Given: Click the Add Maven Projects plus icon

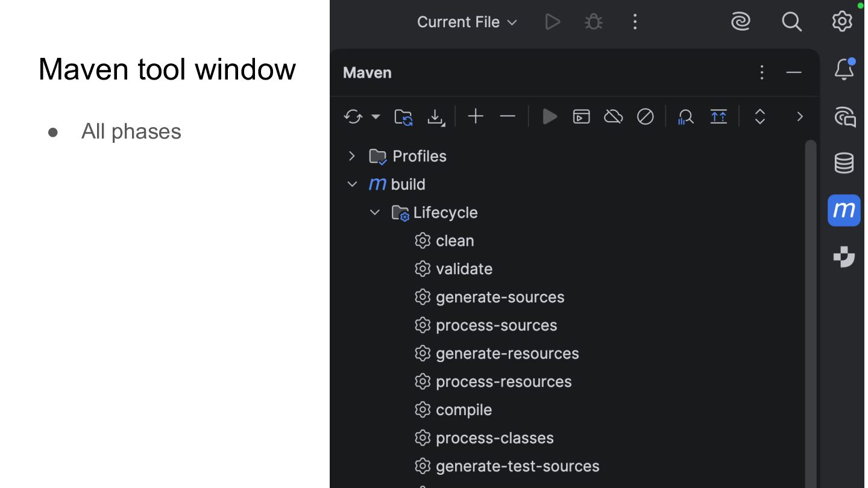Looking at the screenshot, I should [x=476, y=116].
